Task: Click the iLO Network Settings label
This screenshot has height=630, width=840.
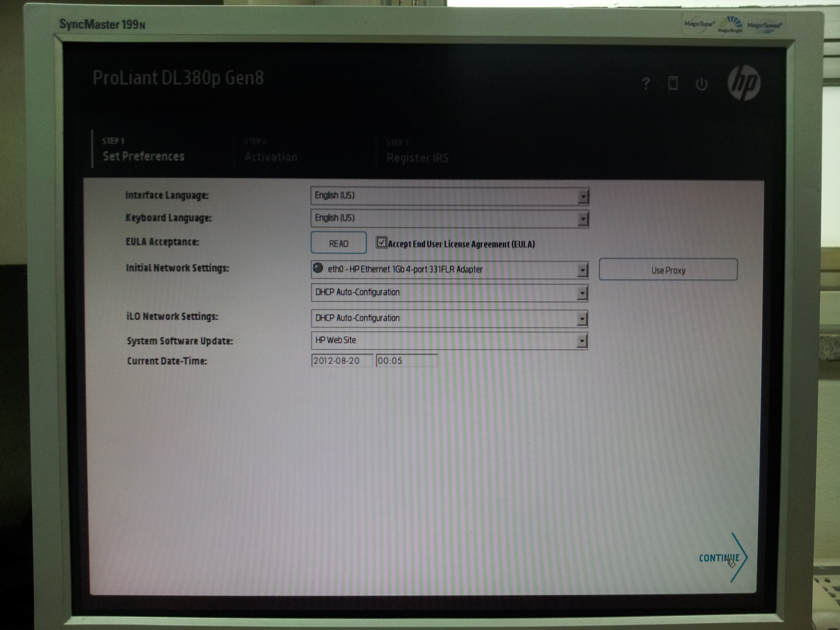Action: [172, 316]
